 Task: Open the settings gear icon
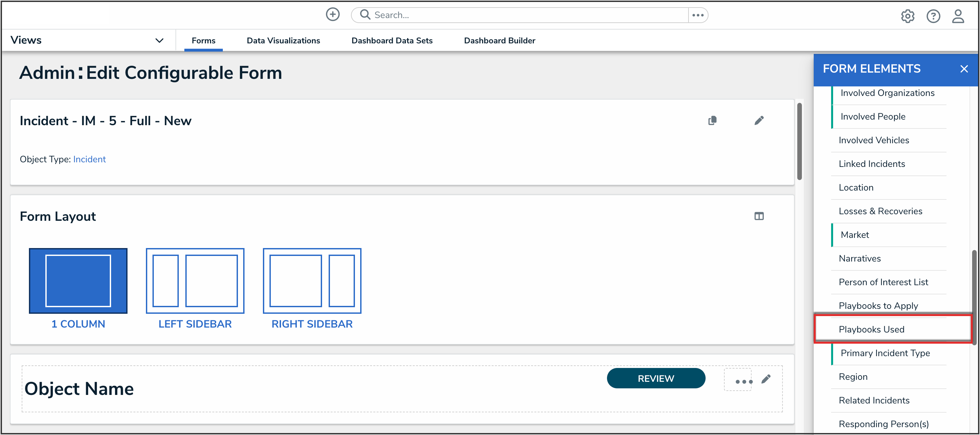tap(907, 16)
